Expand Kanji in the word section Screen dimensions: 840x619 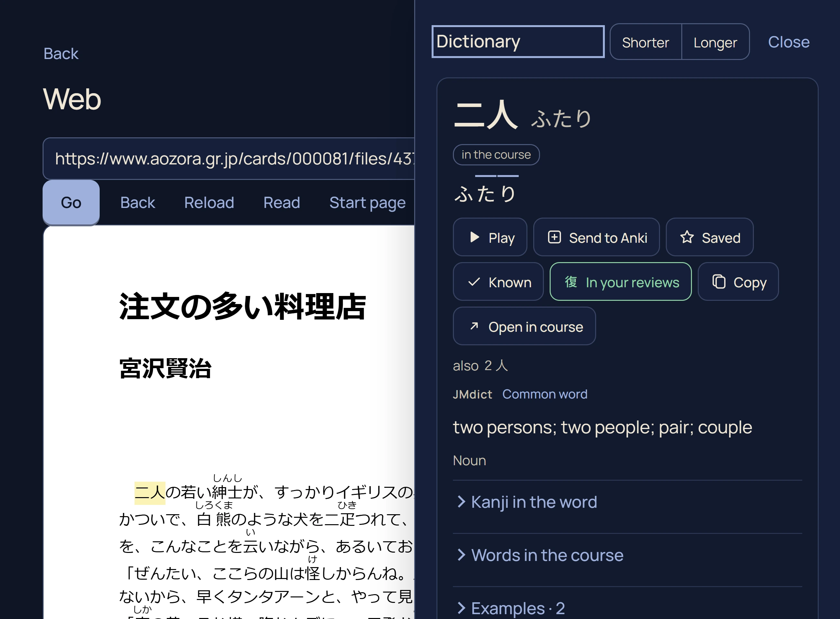click(x=627, y=502)
